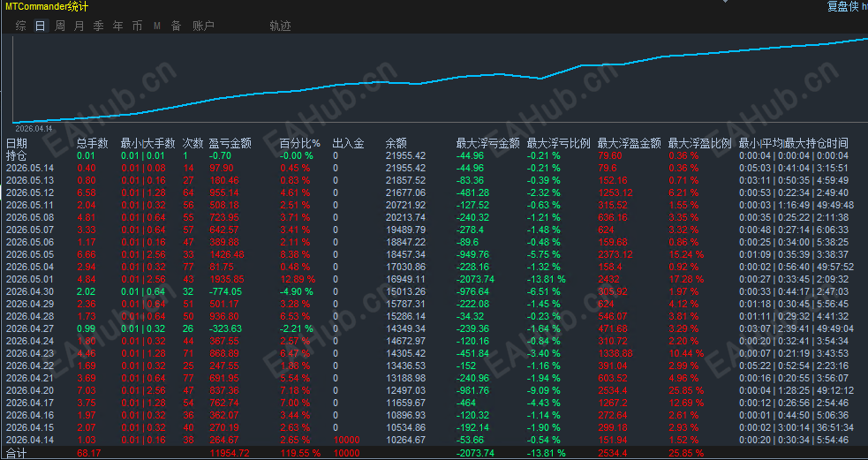This screenshot has height=460, width=868.
Task: Click the 合计 totals row label
Action: click(x=16, y=453)
